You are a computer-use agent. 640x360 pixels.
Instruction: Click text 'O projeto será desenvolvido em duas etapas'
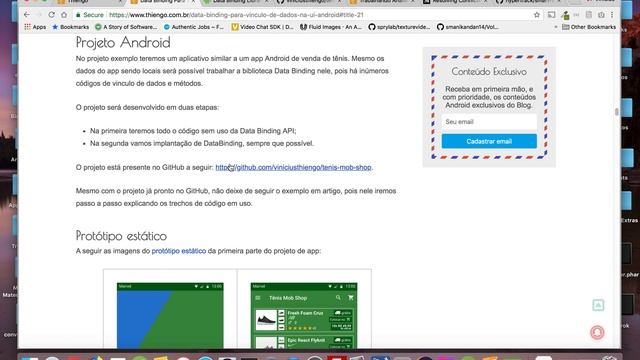[147, 107]
